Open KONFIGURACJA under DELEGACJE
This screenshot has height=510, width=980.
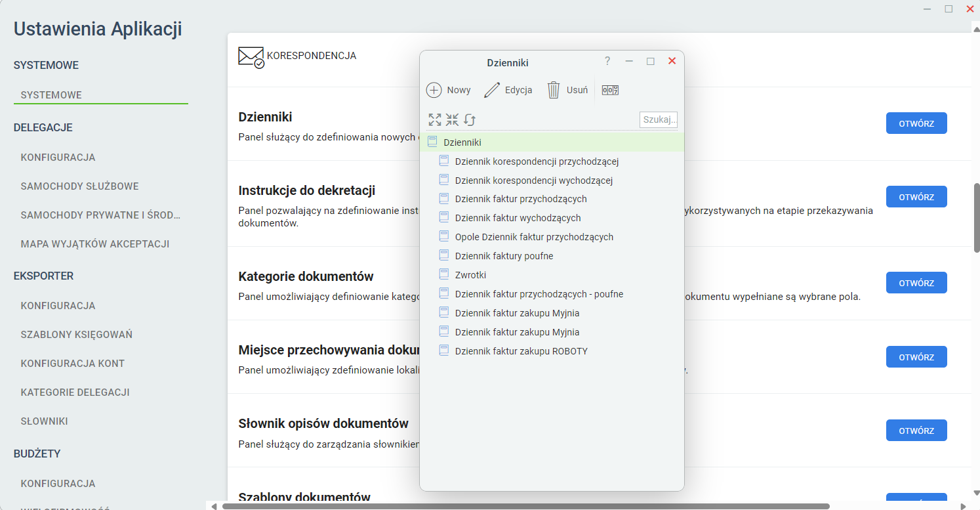tap(58, 158)
